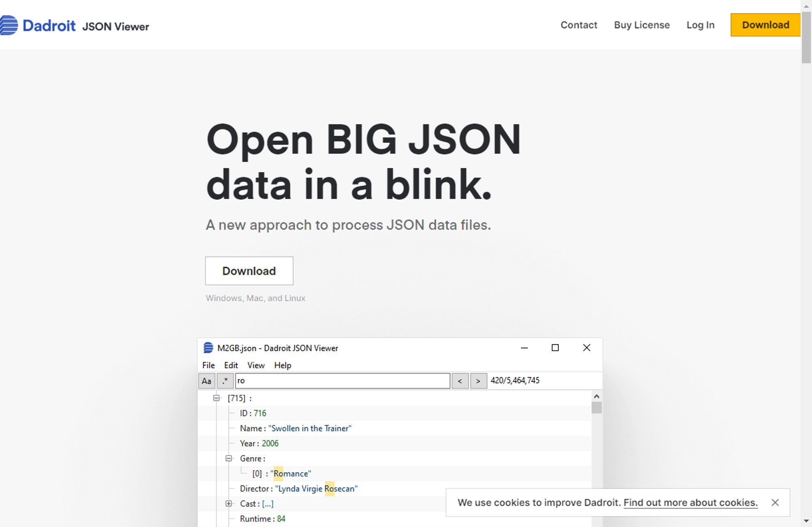Open the Contact page link
This screenshot has width=812, height=527.
pos(579,25)
